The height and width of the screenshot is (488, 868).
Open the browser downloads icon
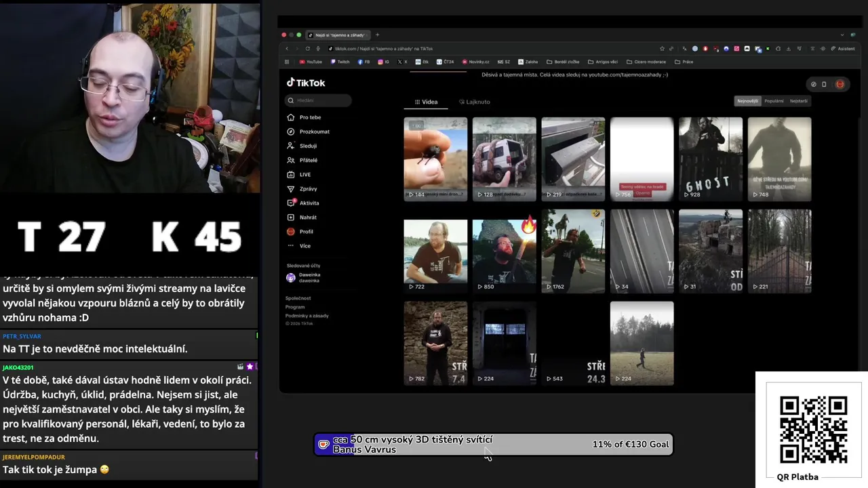788,49
